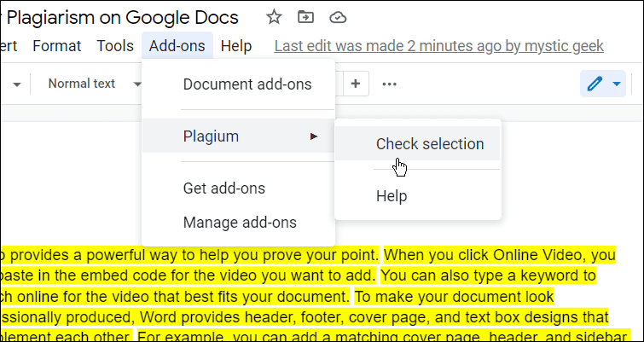
Task: Click sentence 'To make your document look'
Action: click(x=455, y=297)
